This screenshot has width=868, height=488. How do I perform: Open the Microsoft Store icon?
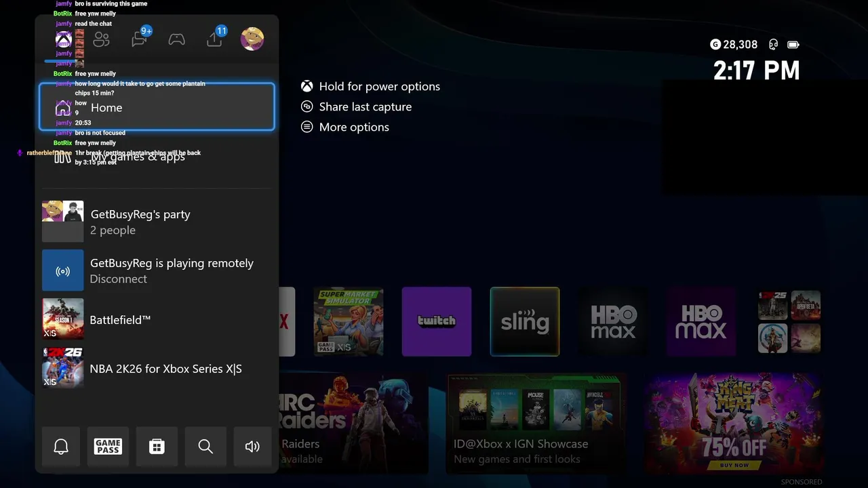[x=157, y=446]
